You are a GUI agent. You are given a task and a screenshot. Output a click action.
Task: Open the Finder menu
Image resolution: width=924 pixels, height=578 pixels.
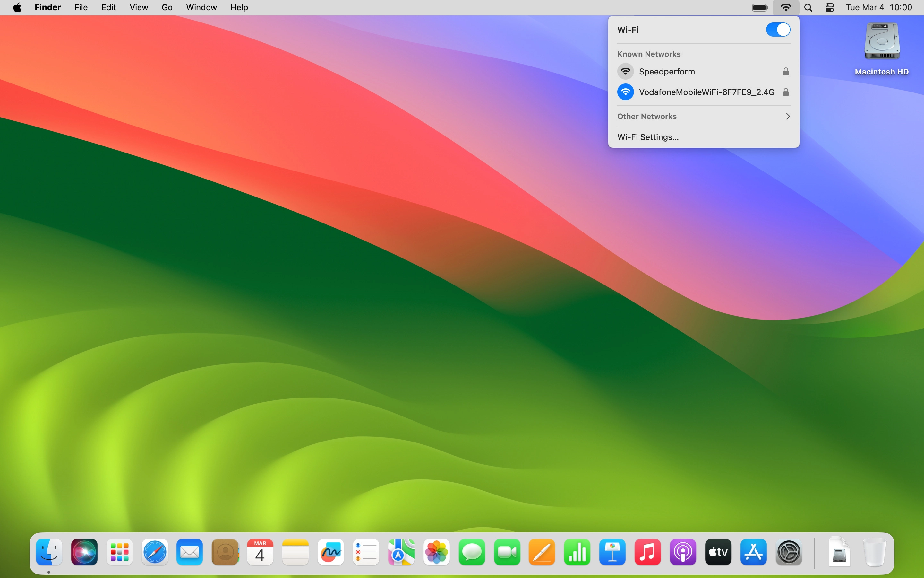tap(48, 8)
